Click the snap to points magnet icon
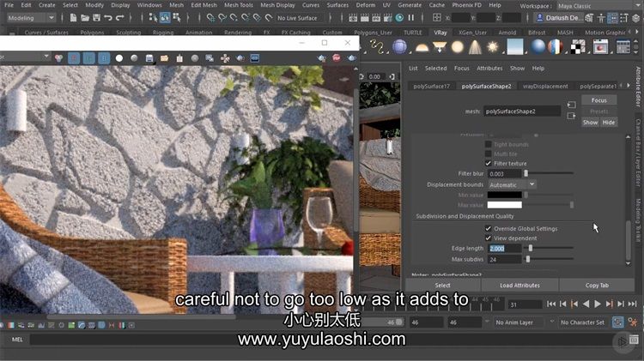This screenshot has height=361, width=644. click(x=234, y=18)
